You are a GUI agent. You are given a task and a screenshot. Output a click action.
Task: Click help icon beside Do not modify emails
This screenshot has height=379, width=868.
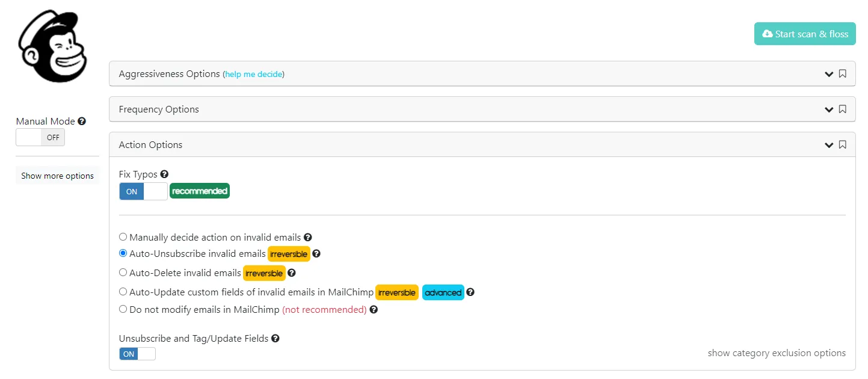(x=374, y=310)
